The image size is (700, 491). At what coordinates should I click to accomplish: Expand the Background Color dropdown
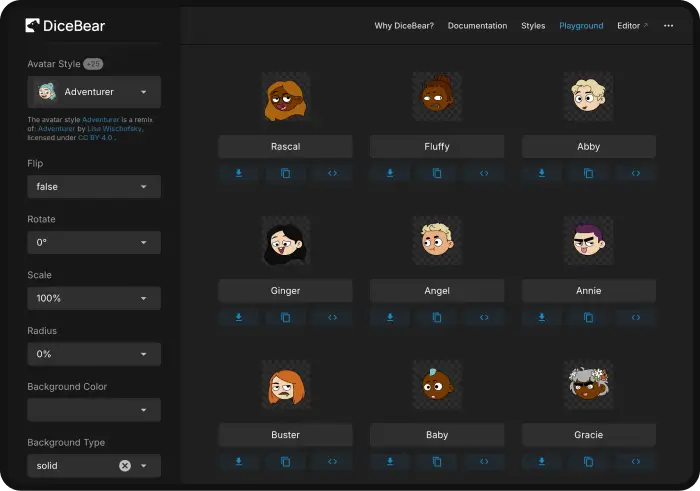click(x=94, y=410)
